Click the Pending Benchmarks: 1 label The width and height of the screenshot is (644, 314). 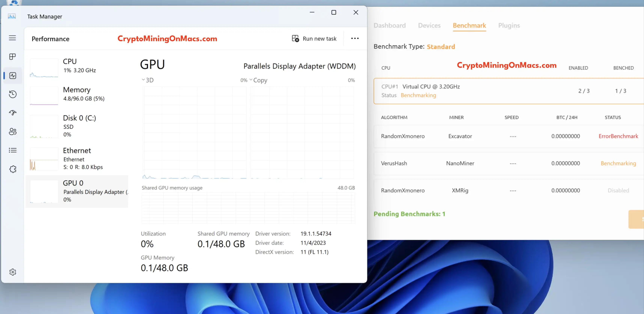tap(409, 214)
